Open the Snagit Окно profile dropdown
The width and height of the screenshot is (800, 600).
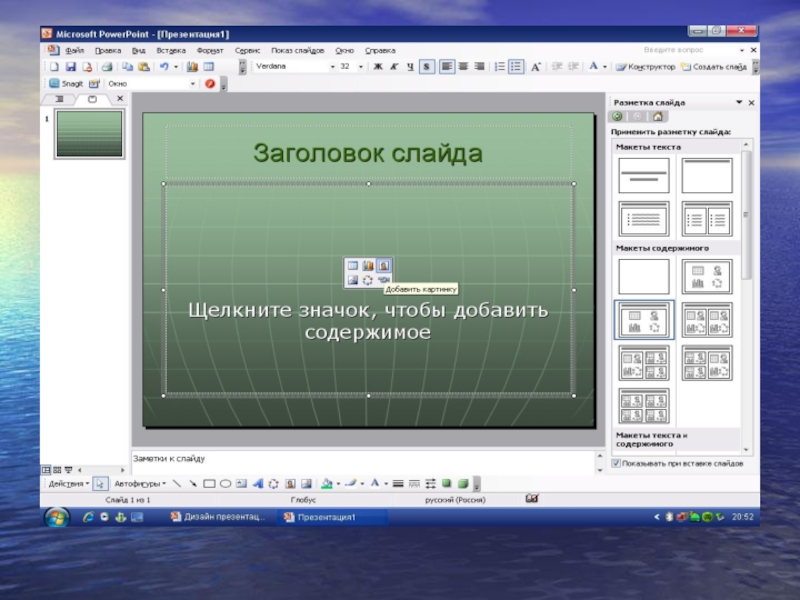[x=193, y=84]
